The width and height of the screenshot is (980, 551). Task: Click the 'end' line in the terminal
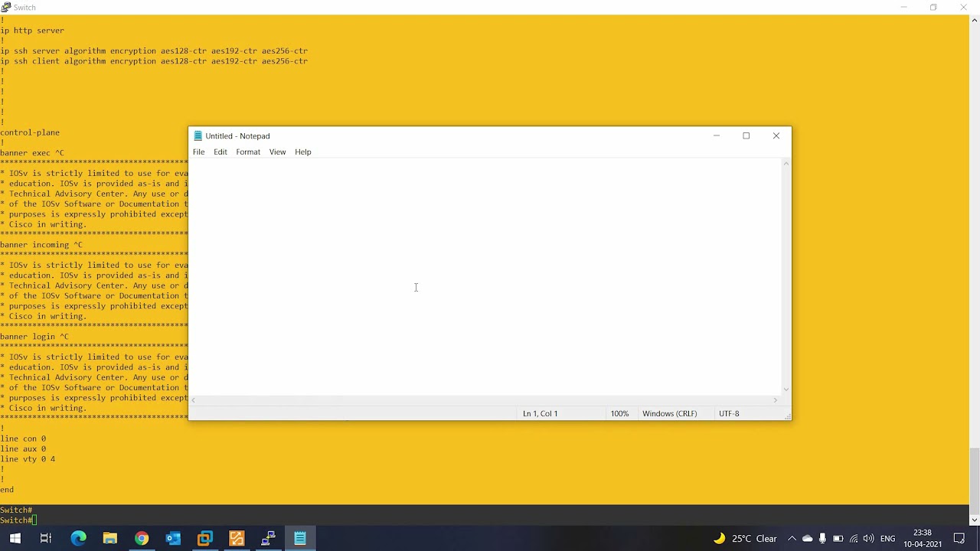click(x=7, y=490)
